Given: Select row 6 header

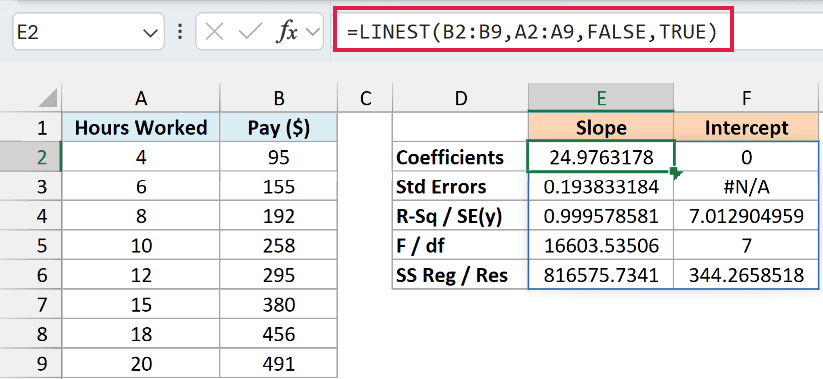Looking at the screenshot, I should pos(30,275).
